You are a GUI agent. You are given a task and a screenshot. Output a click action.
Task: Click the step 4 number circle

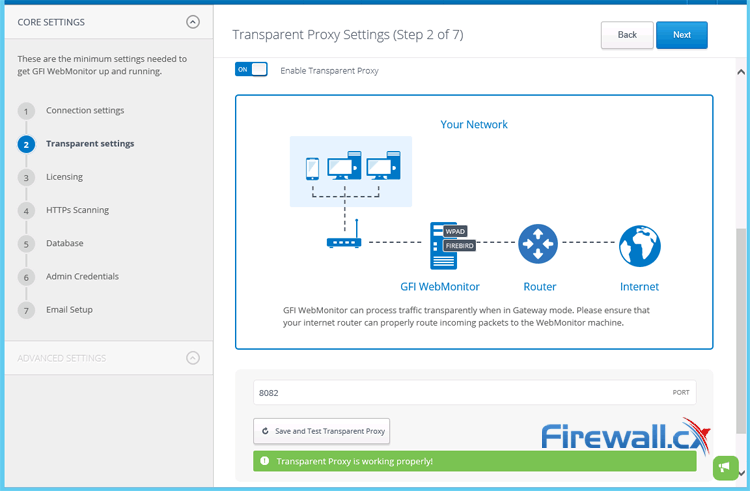tap(26, 211)
